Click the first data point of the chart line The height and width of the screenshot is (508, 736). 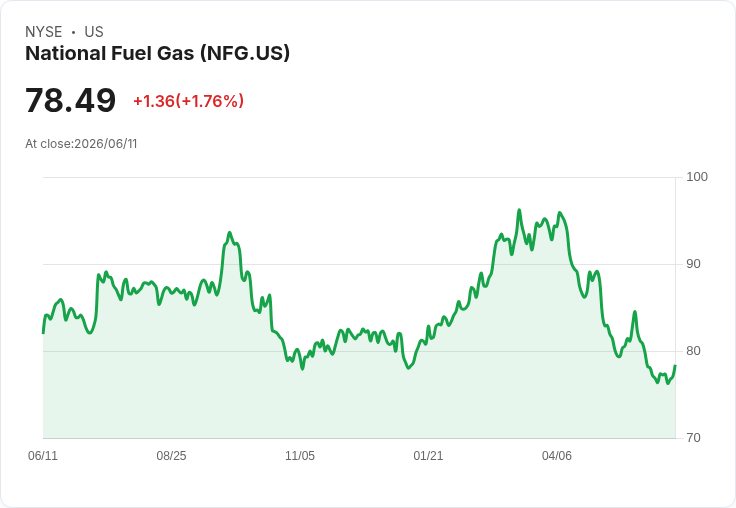point(44,333)
